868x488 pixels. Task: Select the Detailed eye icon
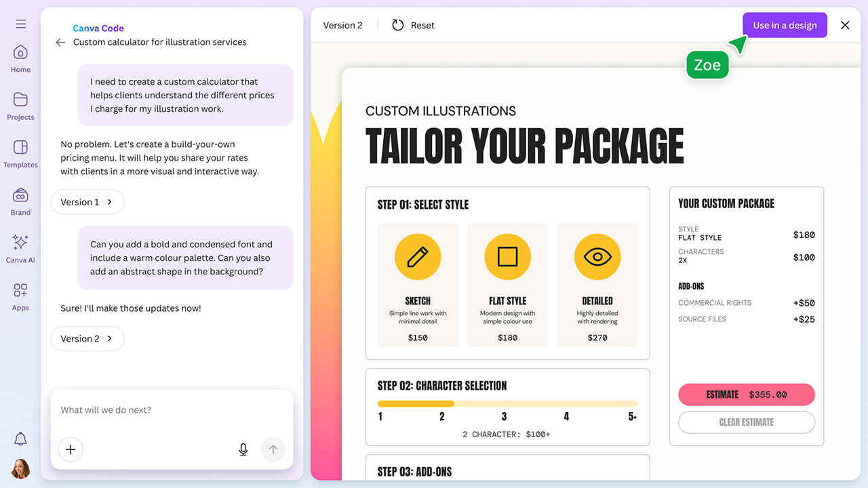[597, 257]
